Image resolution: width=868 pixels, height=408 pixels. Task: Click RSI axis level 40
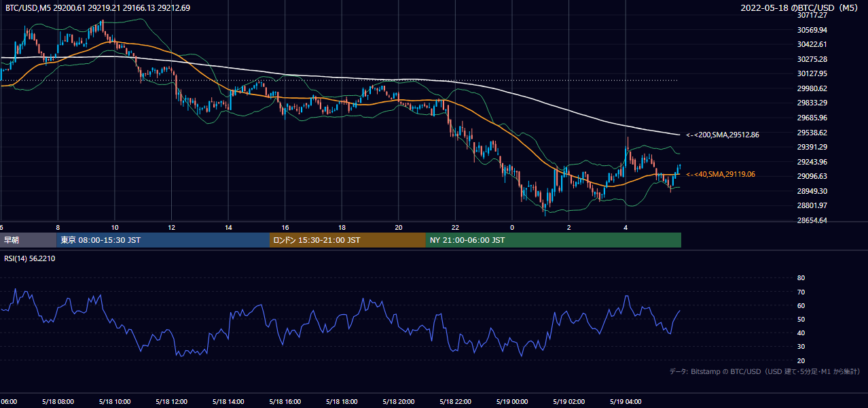coord(801,333)
